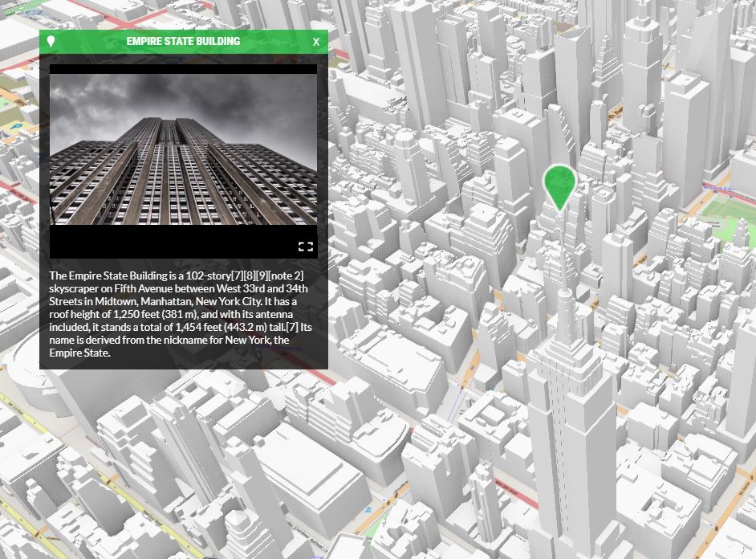Click the Empire State Building popup title
Screen dimensions: 756x559
tap(183, 42)
